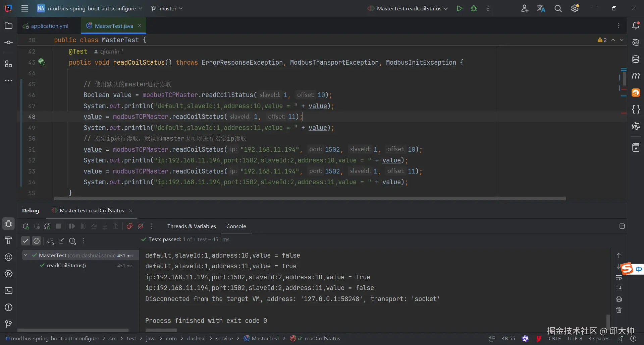Click the Debug bug icon in top toolbar
Viewport: 644px width, 345px height.
474,9
